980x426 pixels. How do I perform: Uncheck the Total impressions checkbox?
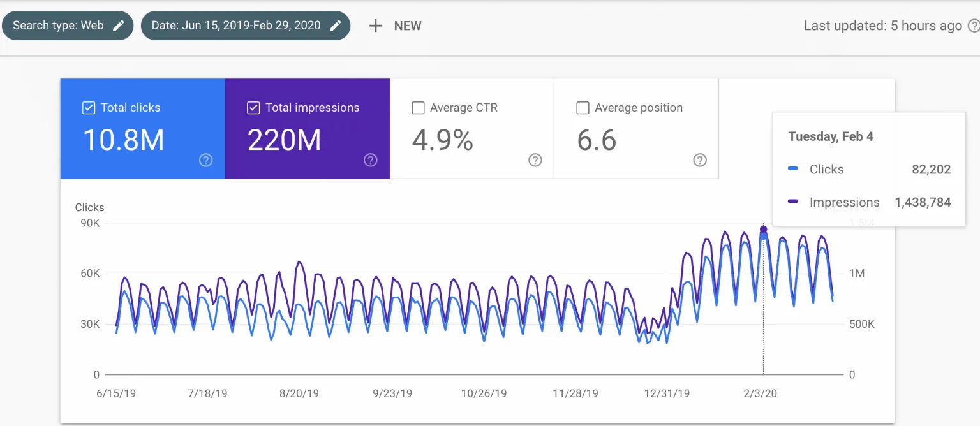(x=253, y=108)
